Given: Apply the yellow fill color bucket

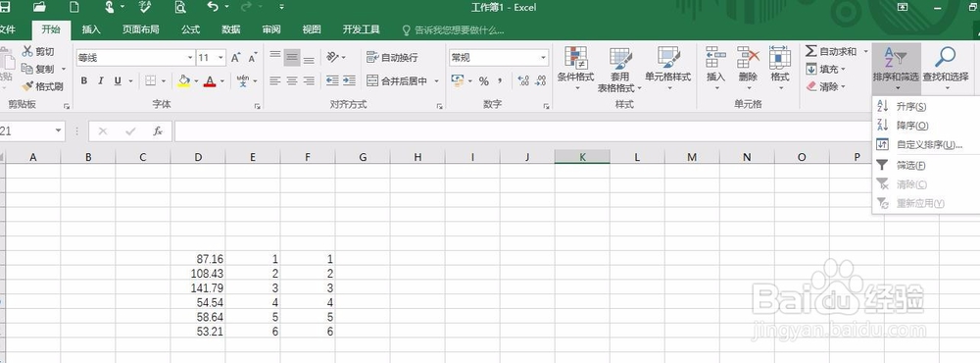Looking at the screenshot, I should pyautogui.click(x=184, y=80).
